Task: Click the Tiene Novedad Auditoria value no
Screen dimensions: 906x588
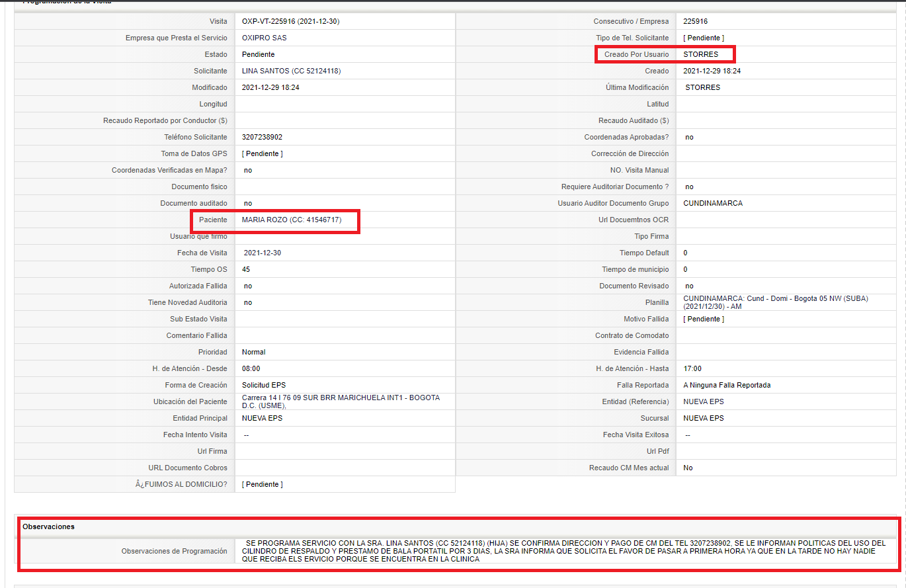Action: pyautogui.click(x=248, y=302)
